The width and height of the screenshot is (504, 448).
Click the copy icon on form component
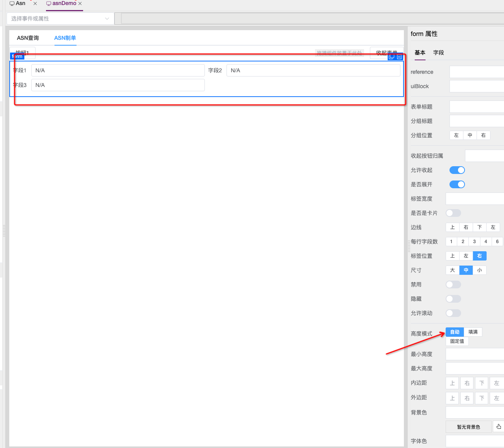coord(392,56)
